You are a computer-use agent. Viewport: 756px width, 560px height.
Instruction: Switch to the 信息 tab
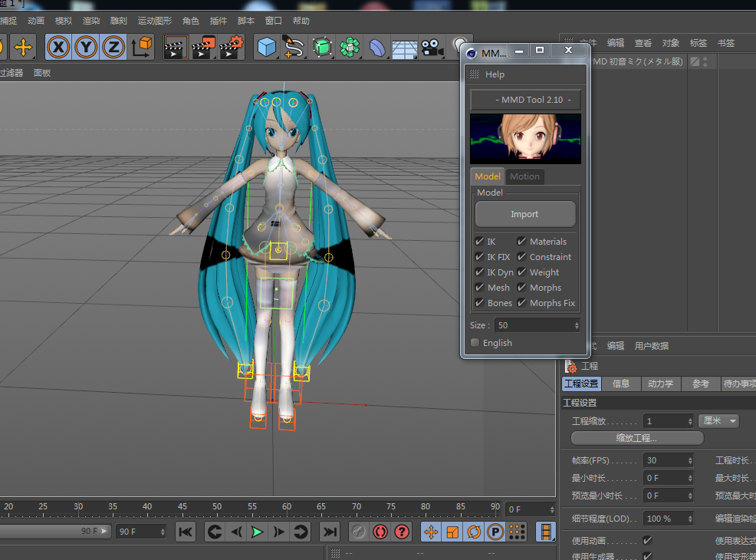click(x=620, y=384)
